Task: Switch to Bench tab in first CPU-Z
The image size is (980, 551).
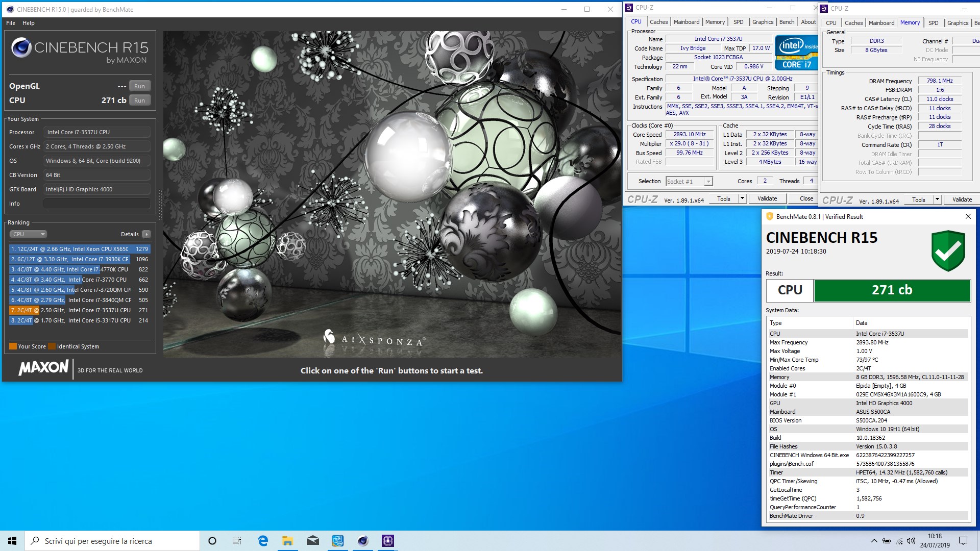Action: coord(787,22)
